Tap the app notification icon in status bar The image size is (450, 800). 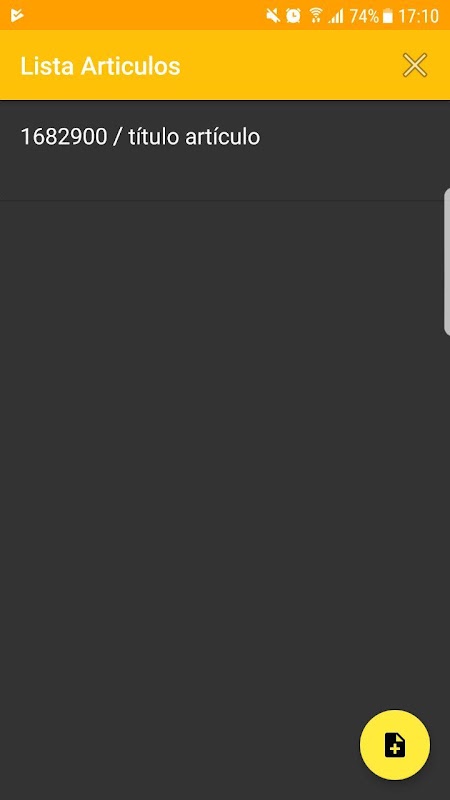click(x=17, y=15)
